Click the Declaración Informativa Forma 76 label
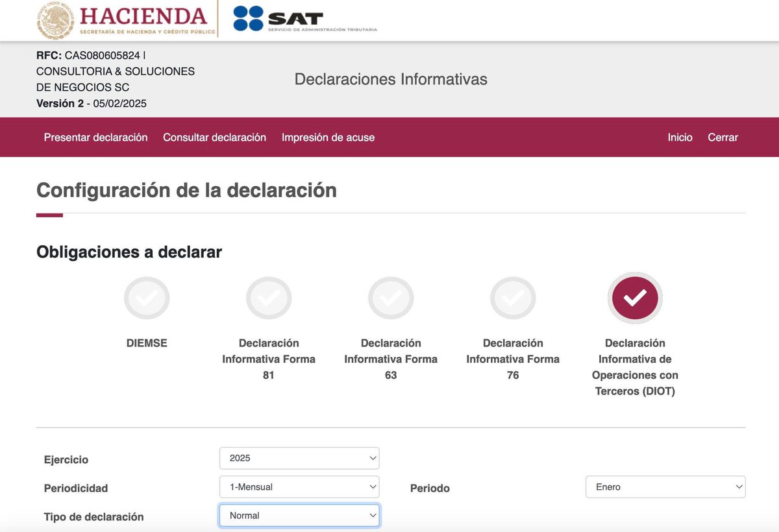The image size is (779, 532). click(x=513, y=359)
